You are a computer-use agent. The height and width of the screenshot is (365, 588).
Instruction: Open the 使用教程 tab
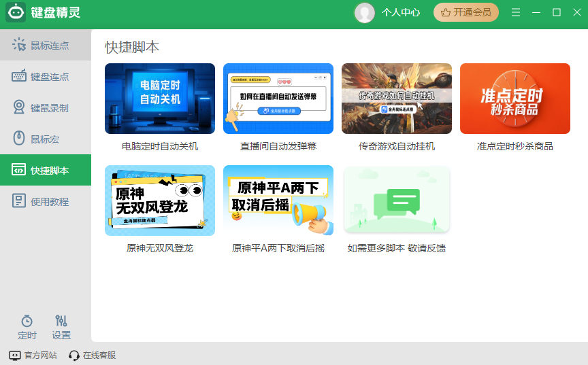(x=46, y=202)
